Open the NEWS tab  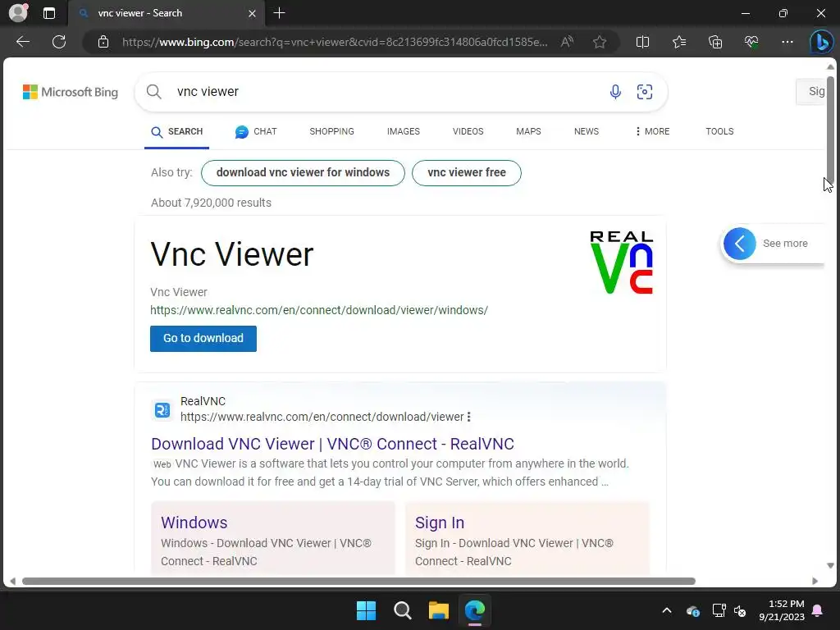tap(586, 132)
